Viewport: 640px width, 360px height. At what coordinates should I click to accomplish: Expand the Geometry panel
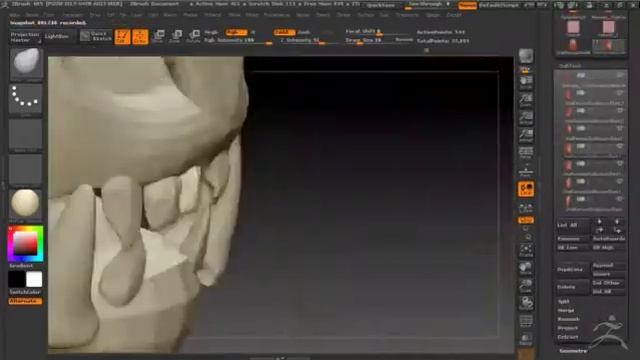click(573, 351)
